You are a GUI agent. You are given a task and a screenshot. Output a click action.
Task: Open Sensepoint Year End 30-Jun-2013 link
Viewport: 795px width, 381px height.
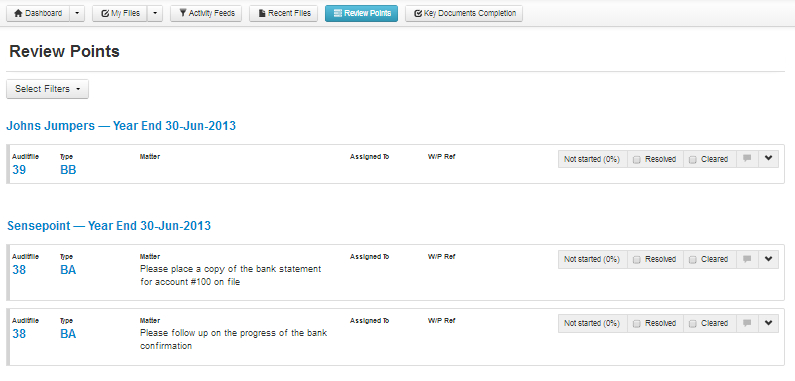point(109,226)
